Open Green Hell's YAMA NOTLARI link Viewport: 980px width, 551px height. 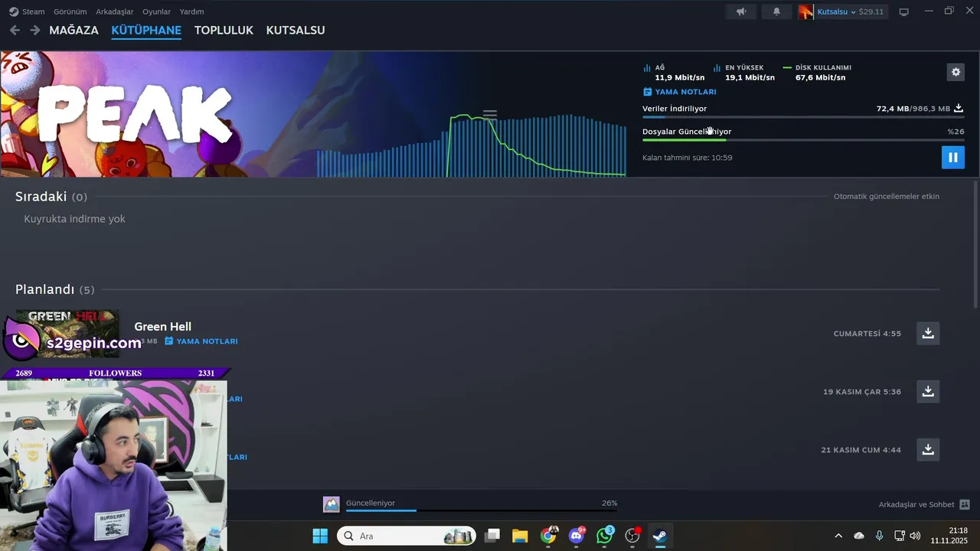pyautogui.click(x=201, y=341)
